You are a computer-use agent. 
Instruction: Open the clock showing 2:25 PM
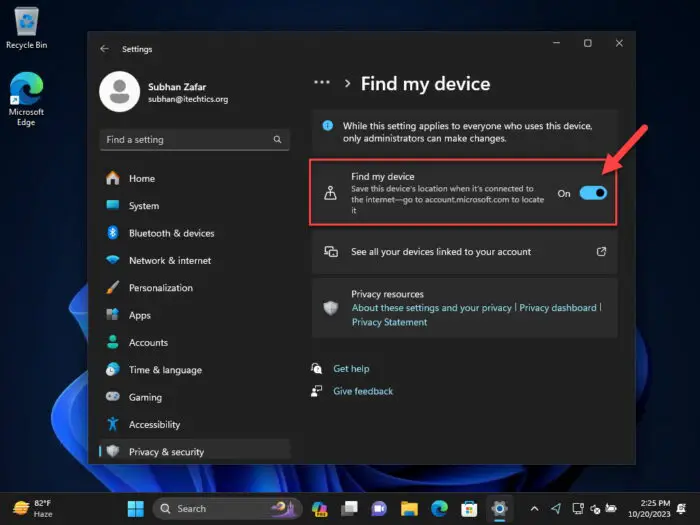point(649,508)
